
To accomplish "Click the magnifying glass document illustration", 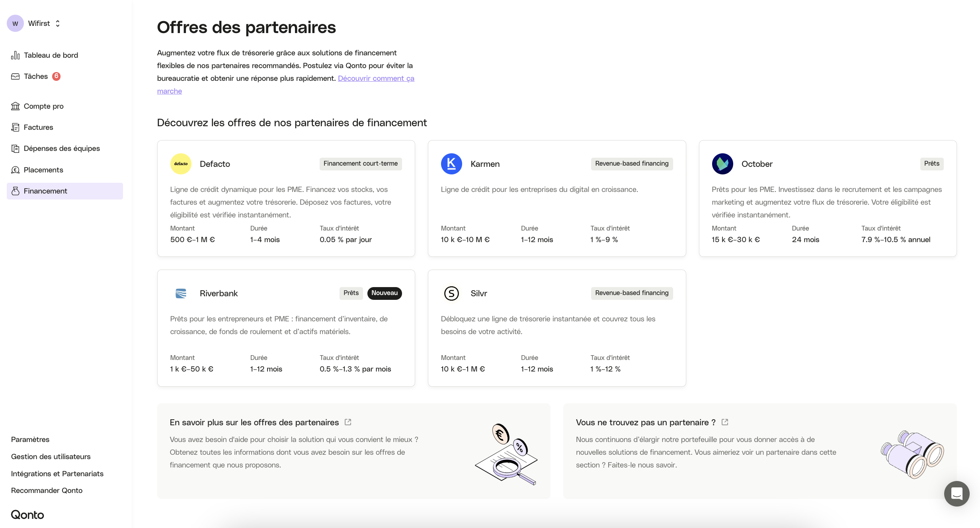I will (506, 454).
